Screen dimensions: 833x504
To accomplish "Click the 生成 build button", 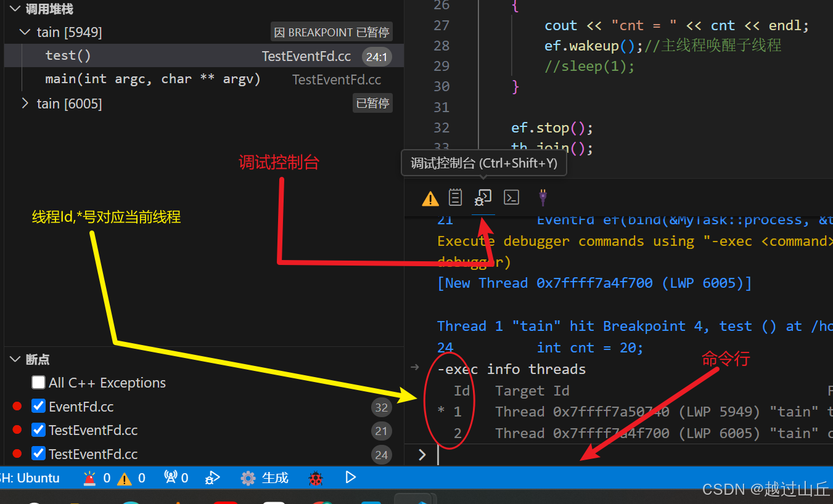I will [265, 478].
